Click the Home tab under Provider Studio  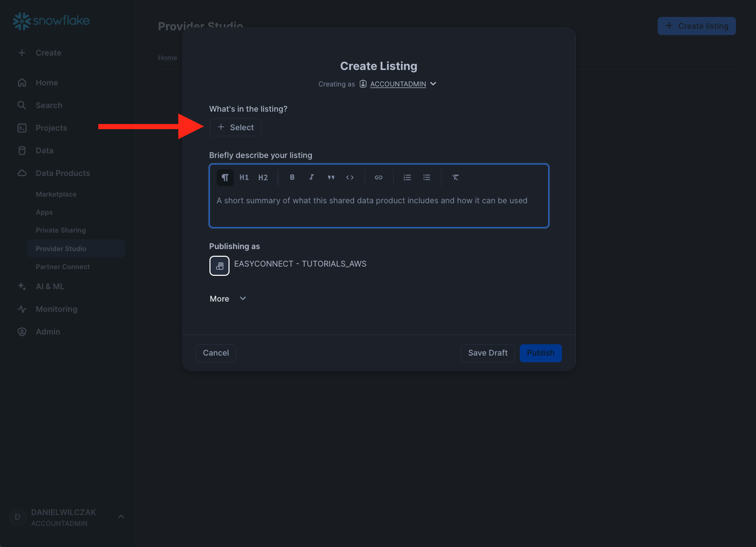pos(167,58)
